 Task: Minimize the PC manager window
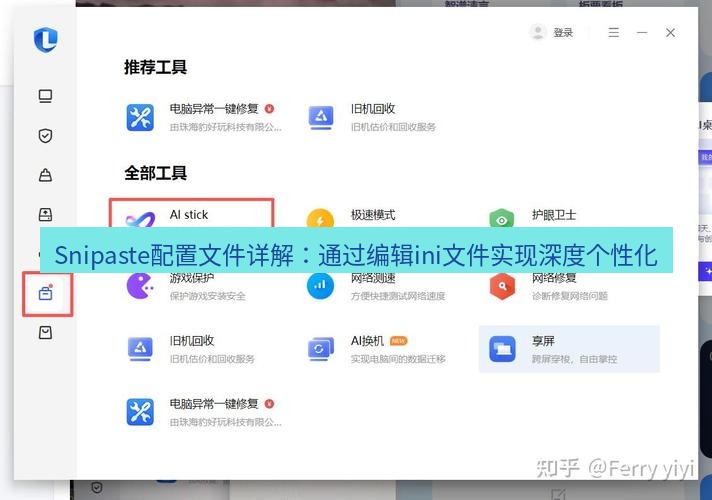(642, 32)
